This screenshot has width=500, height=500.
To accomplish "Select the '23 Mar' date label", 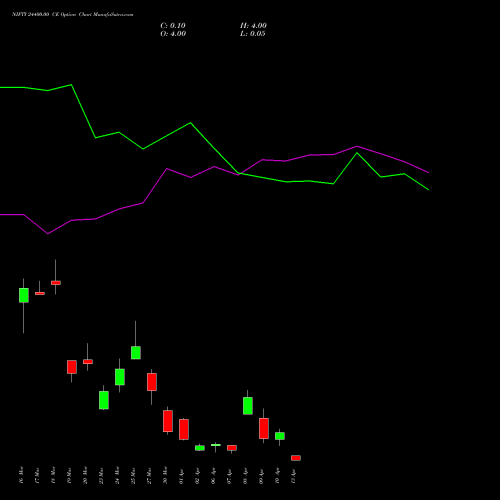I will pos(101,475).
